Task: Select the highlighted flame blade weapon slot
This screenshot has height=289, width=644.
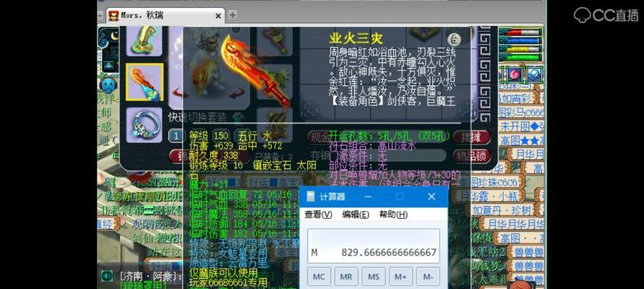Action: point(144,82)
